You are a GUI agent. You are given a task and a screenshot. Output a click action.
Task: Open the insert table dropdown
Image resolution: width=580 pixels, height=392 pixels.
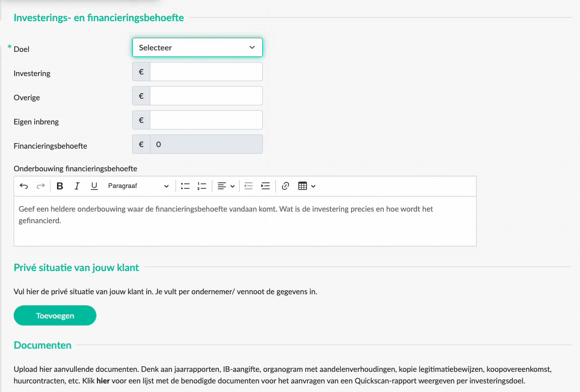point(307,186)
